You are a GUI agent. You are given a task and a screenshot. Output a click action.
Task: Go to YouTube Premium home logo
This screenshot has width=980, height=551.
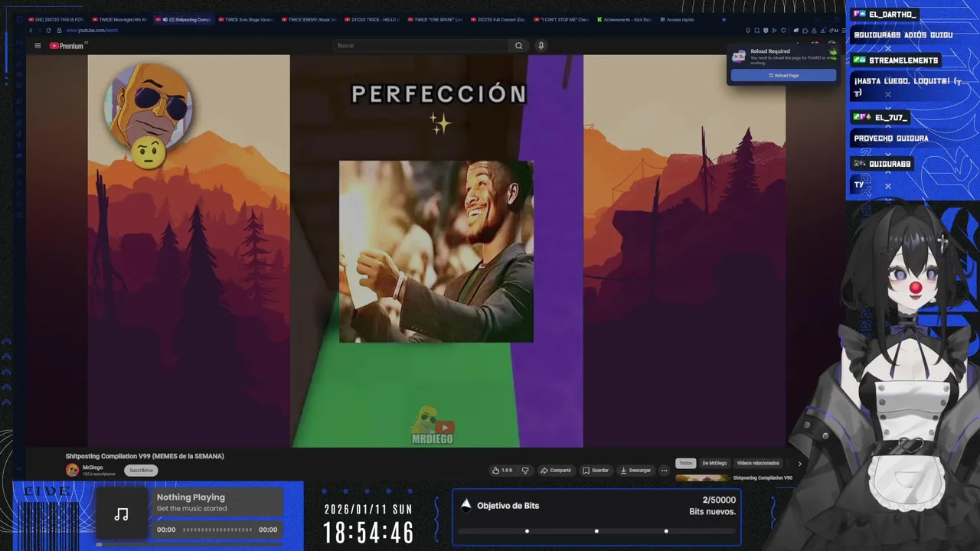point(67,46)
